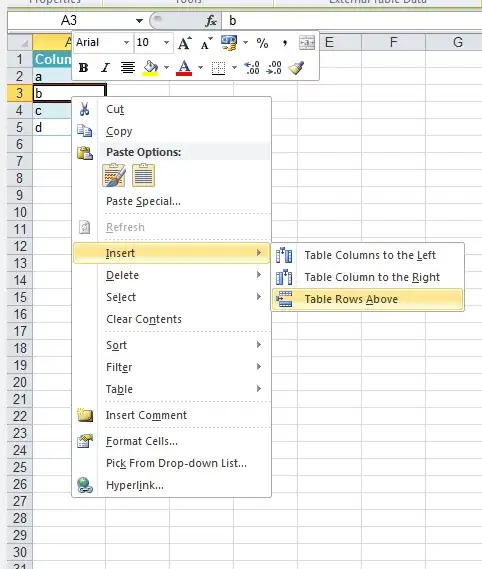Click the Column header cell in row 1
482x569 pixels.
pyautogui.click(x=52, y=59)
